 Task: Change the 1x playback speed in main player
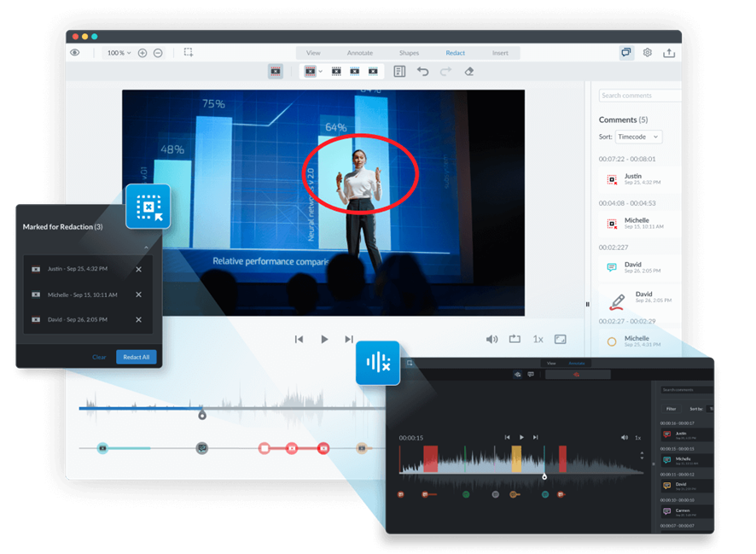(538, 340)
